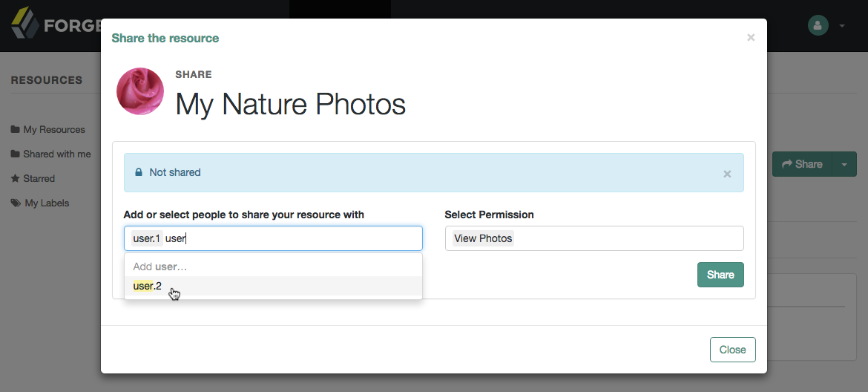
Task: Dismiss the Not shared alert banner
Action: [727, 174]
